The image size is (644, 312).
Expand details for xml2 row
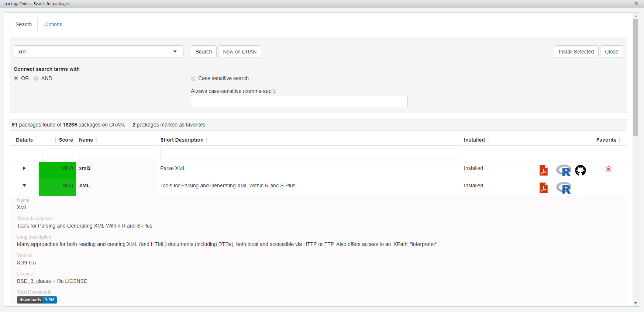coord(24,168)
